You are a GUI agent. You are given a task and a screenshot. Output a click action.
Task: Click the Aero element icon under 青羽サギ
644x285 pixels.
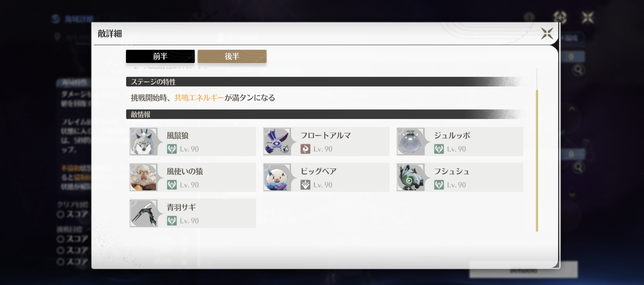(x=172, y=221)
